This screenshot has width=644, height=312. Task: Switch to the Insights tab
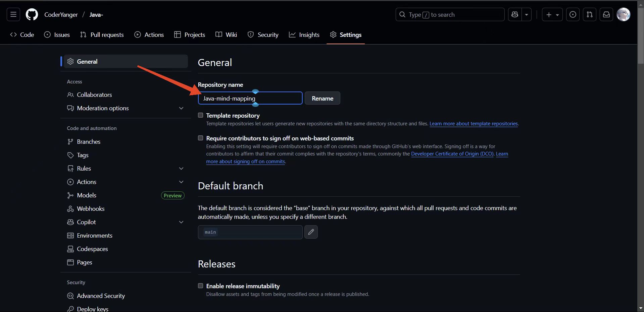pos(304,35)
